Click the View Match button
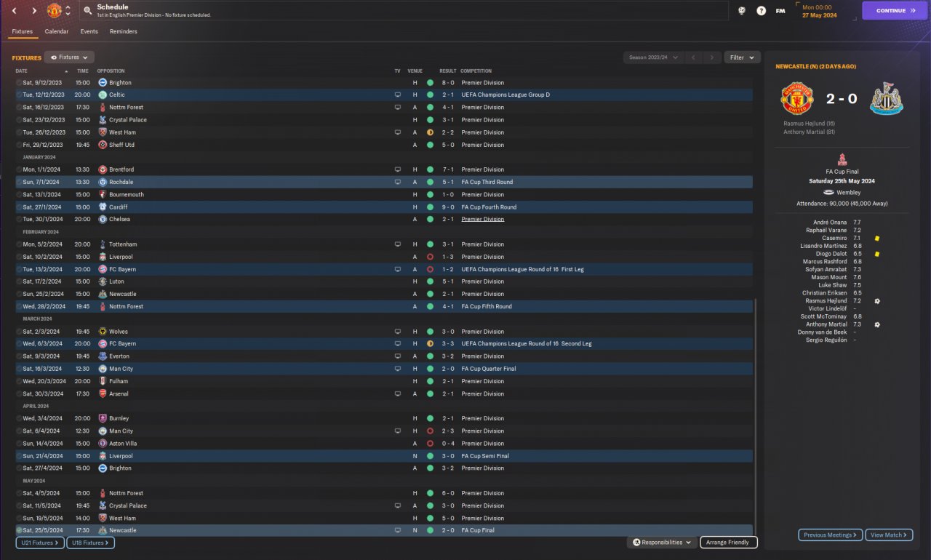Viewport: 931px width, 560px height. tap(889, 535)
